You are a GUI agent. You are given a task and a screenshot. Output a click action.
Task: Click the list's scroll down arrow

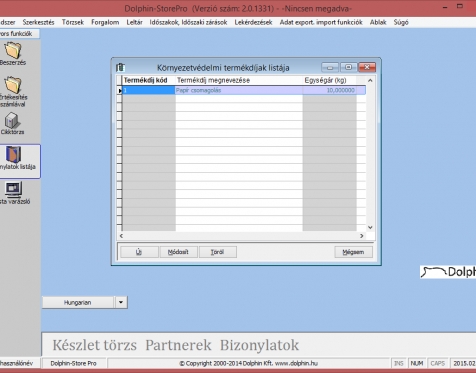[370, 227]
